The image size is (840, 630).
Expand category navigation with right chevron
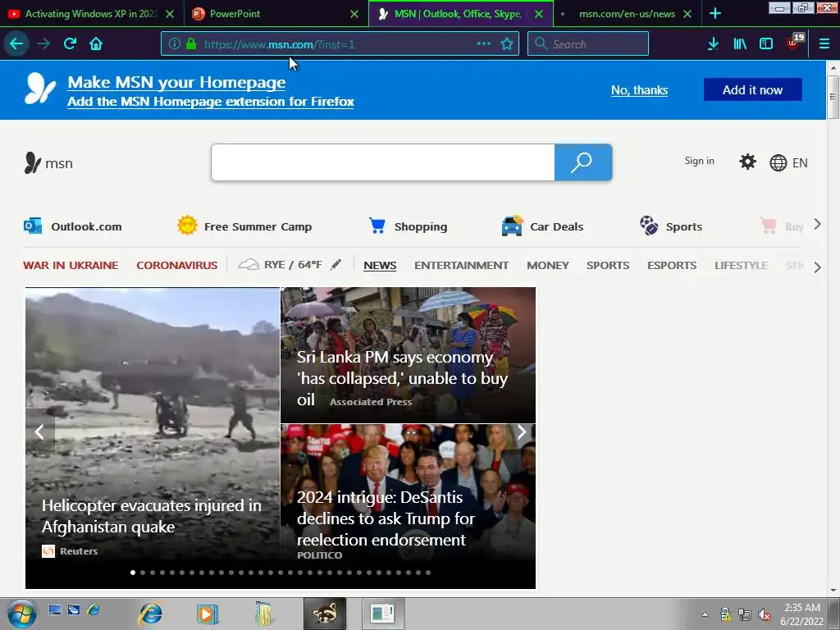click(x=817, y=267)
